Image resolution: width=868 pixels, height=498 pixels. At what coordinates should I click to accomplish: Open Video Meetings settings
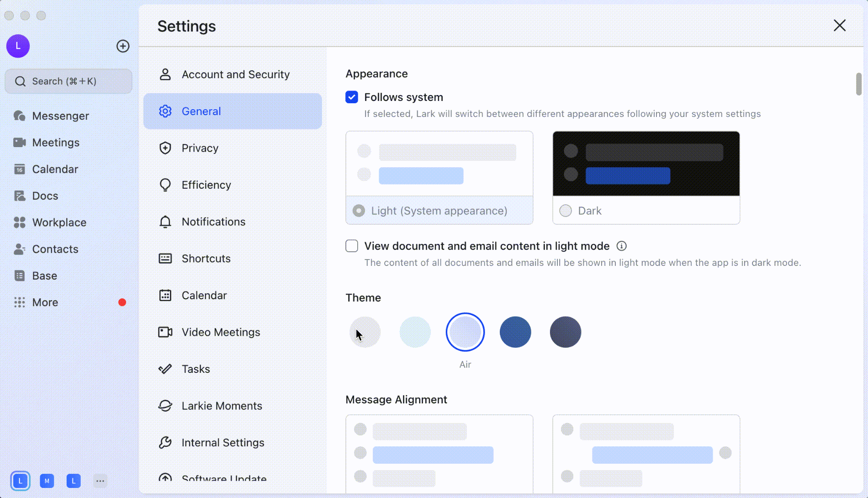click(x=221, y=332)
